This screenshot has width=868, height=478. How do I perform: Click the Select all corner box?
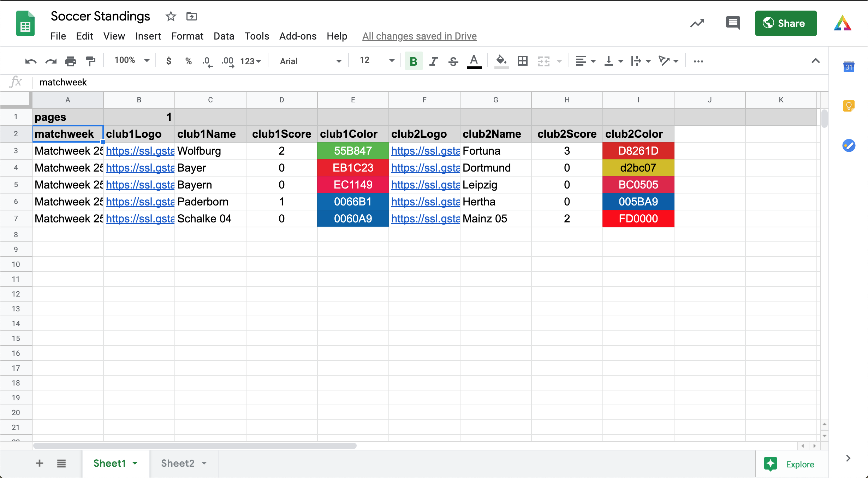click(16, 100)
